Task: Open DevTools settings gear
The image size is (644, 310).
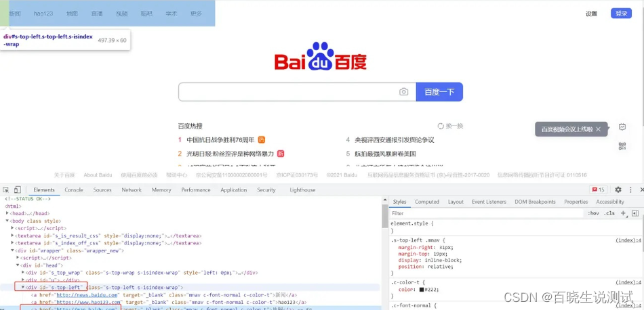Action: pyautogui.click(x=618, y=190)
